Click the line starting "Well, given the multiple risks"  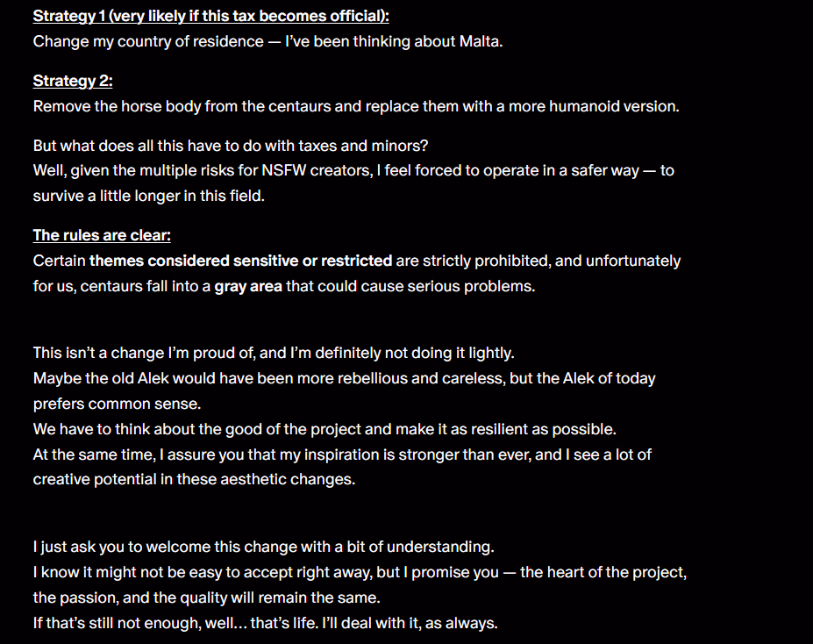click(353, 170)
